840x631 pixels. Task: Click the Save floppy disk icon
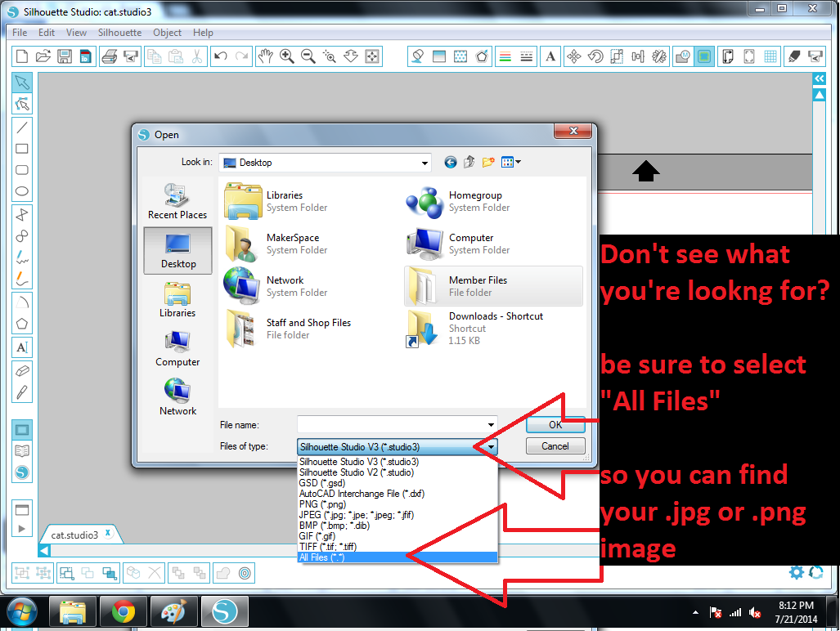(65, 56)
